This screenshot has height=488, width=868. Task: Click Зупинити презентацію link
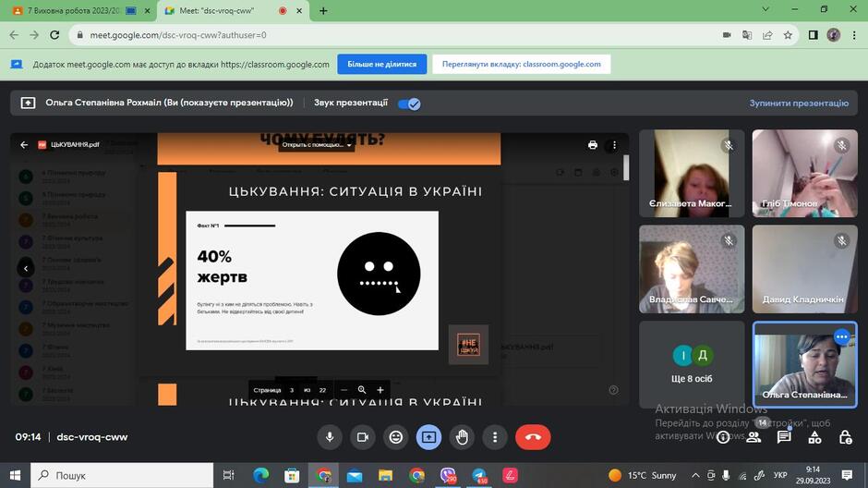(x=799, y=103)
